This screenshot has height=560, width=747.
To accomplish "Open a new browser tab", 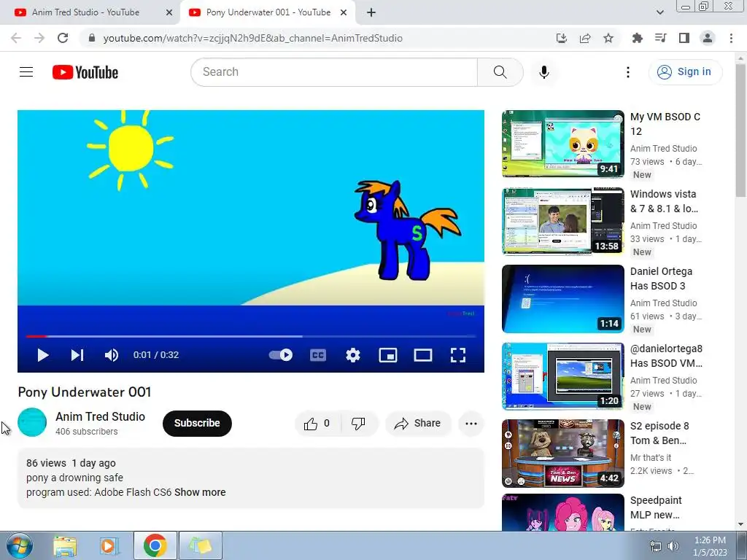I will 371,13.
